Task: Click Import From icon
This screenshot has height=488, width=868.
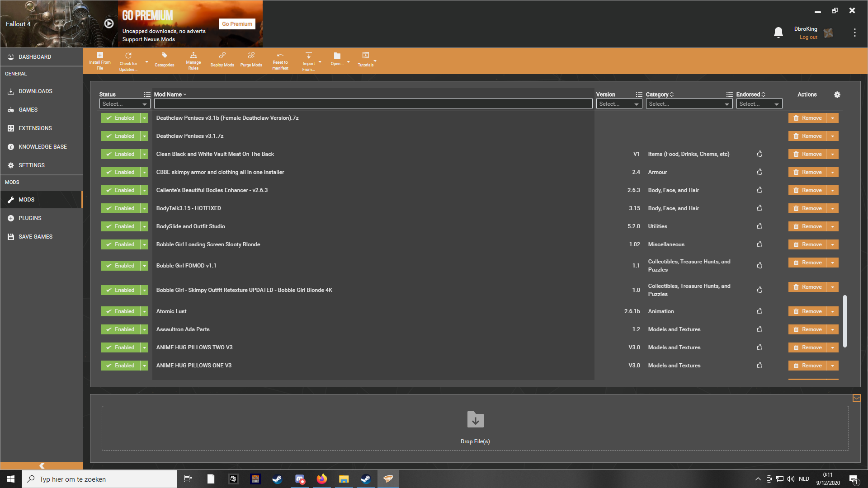Action: 309,56
